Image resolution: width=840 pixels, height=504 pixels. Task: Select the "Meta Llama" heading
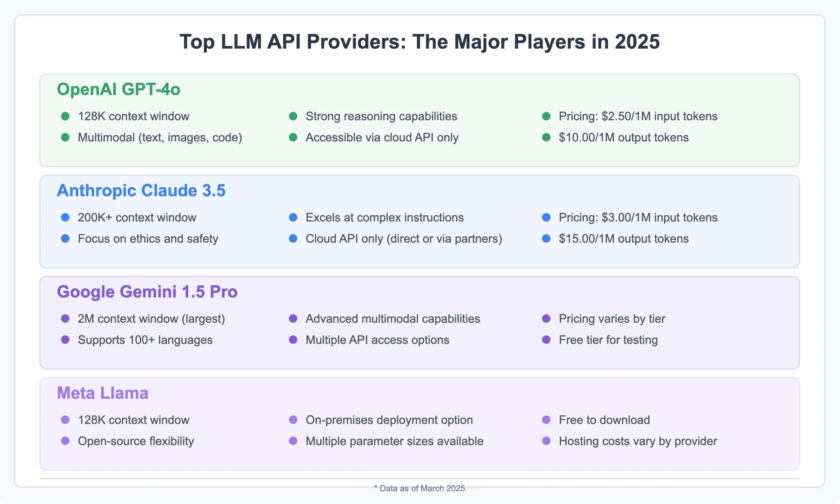coord(103,393)
